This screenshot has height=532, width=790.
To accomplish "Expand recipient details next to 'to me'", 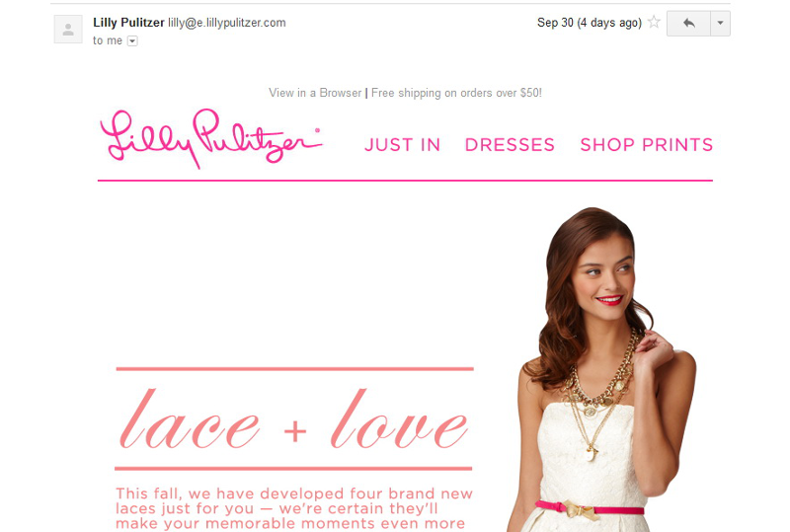I will 132,40.
